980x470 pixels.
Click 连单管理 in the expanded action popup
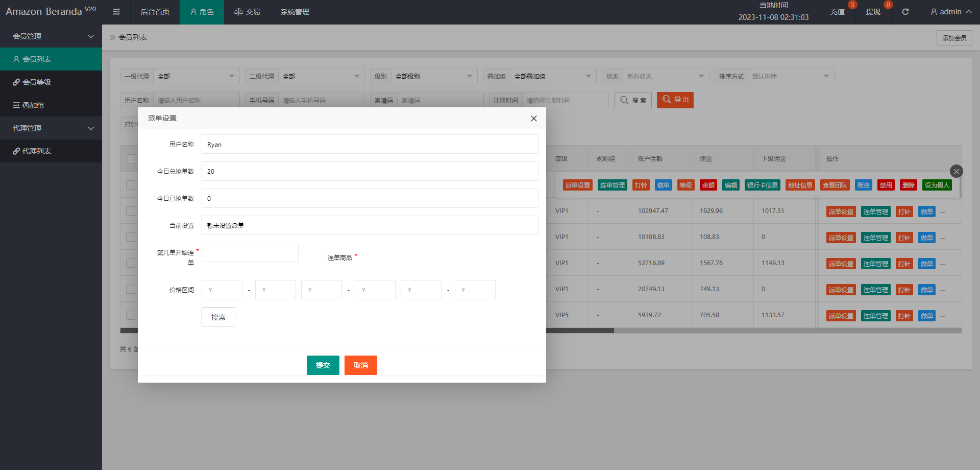click(612, 185)
